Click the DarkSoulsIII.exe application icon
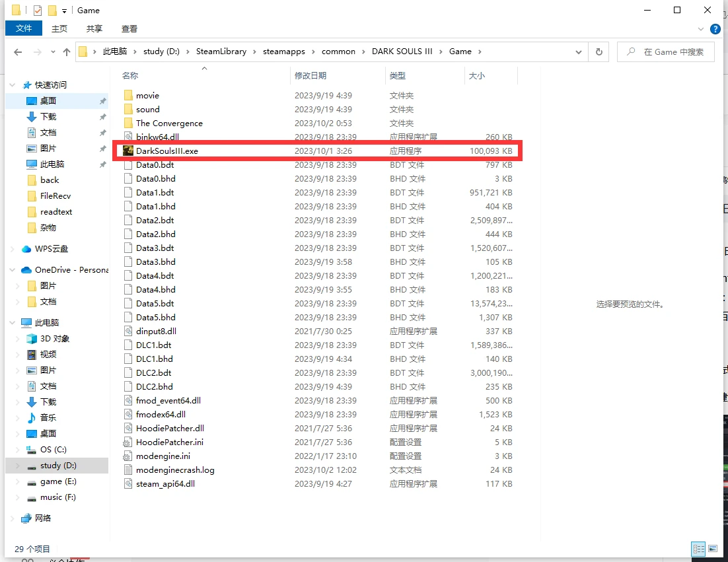 (127, 151)
